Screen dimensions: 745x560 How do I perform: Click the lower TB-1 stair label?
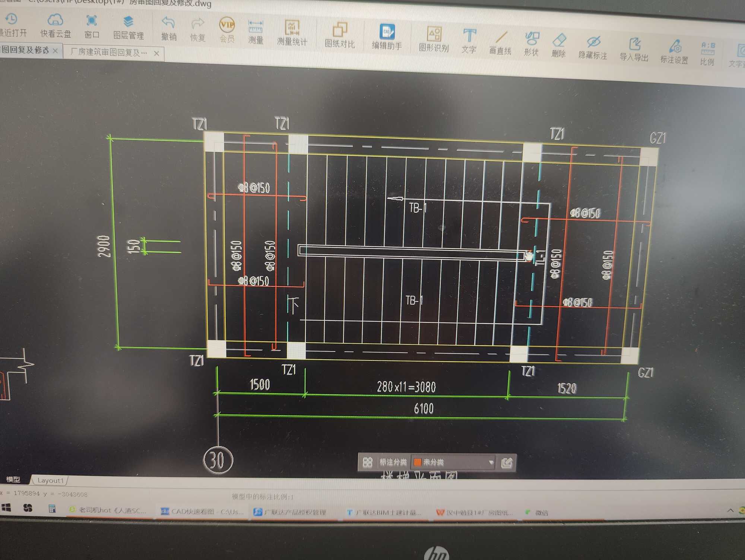point(414,300)
